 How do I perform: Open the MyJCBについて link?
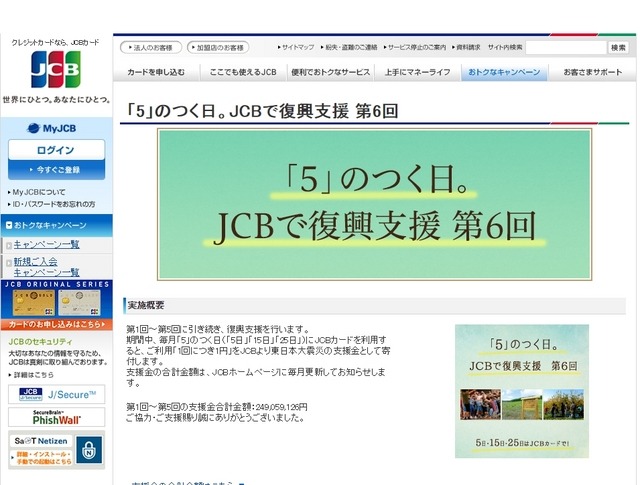[x=37, y=192]
